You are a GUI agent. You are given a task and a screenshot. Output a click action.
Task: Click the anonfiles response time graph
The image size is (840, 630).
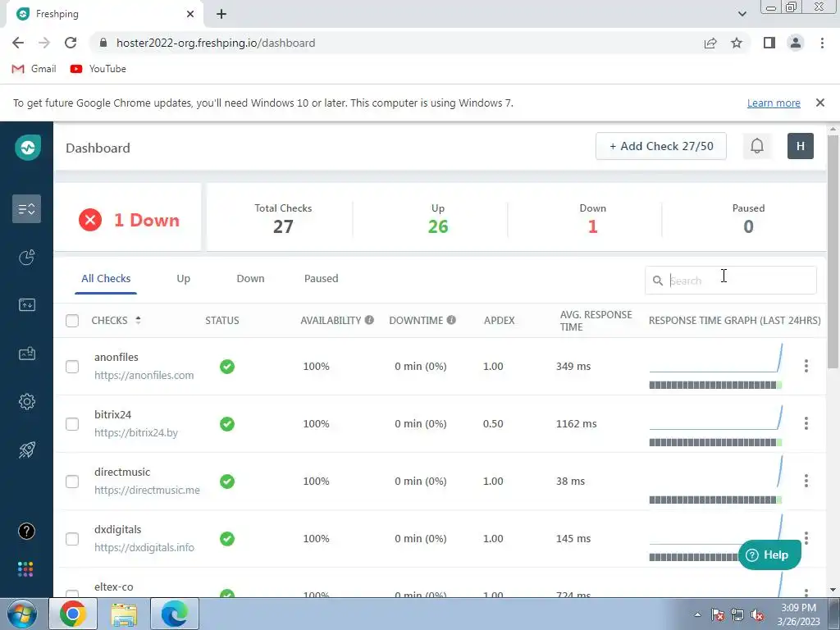pos(715,366)
